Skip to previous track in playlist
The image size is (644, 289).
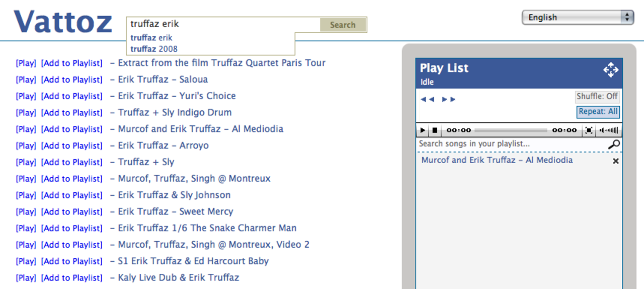click(427, 100)
